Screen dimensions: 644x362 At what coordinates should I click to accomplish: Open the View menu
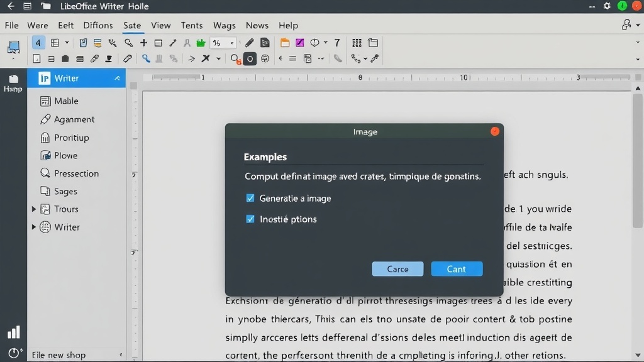point(160,25)
